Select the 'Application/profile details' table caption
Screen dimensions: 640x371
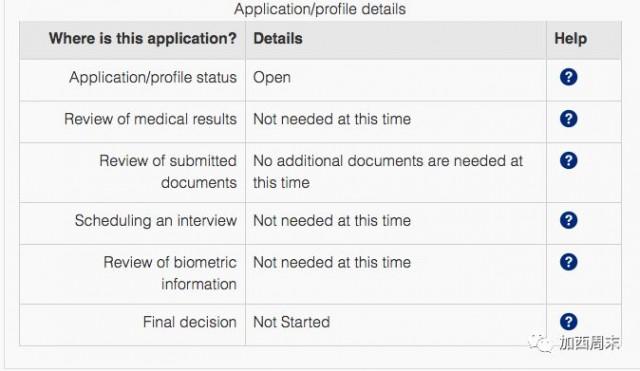click(x=320, y=9)
